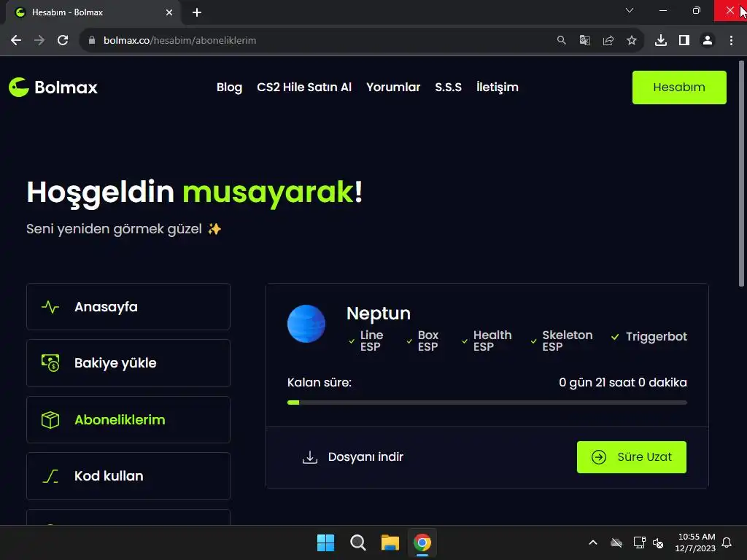The height and width of the screenshot is (560, 747).
Task: Open Kod kullan section
Action: click(128, 475)
